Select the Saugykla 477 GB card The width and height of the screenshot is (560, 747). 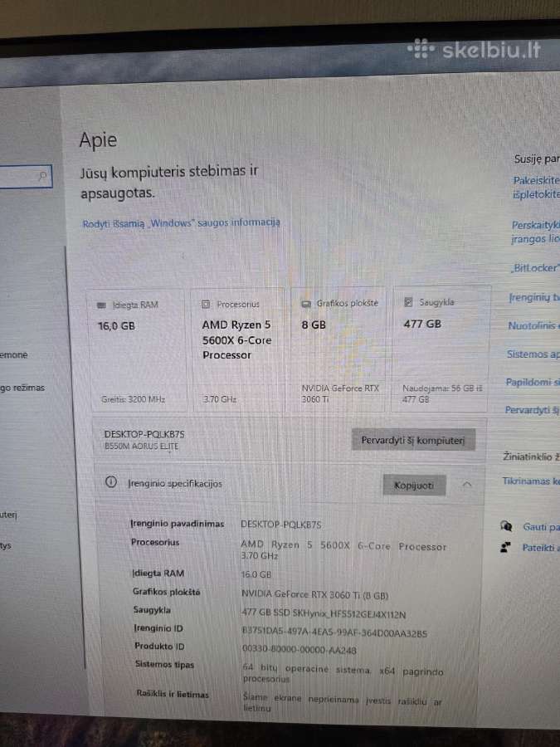coord(441,349)
